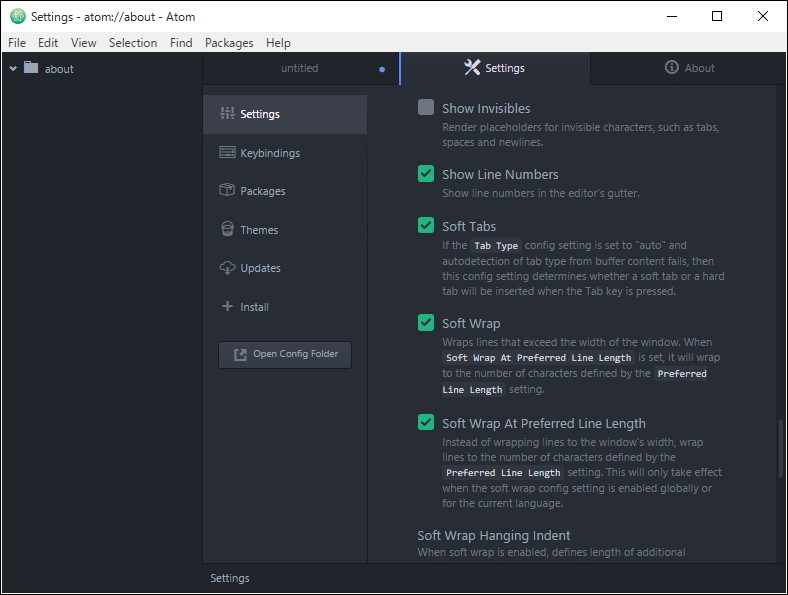Enable the Show Invisibles checkbox
The image size is (788, 595).
[426, 108]
